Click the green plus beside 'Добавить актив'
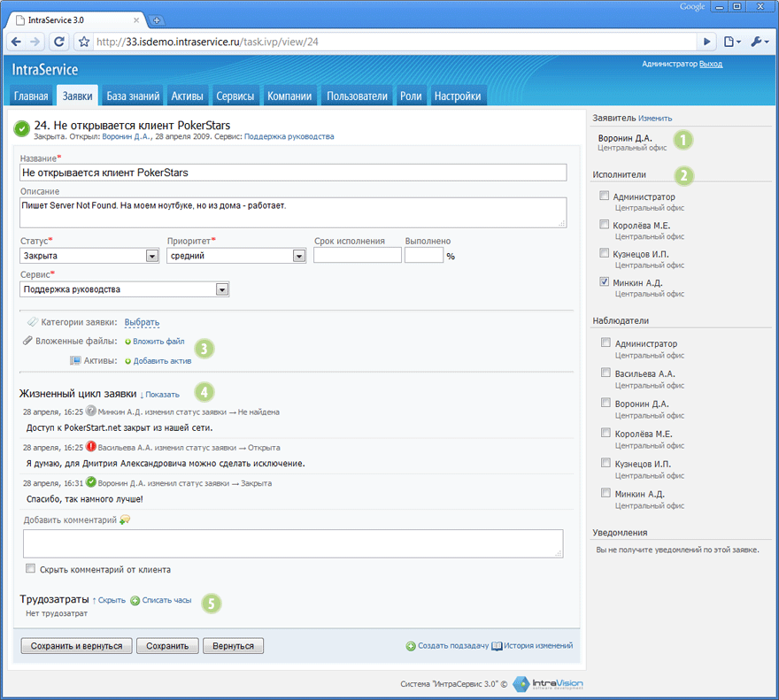 tap(127, 361)
